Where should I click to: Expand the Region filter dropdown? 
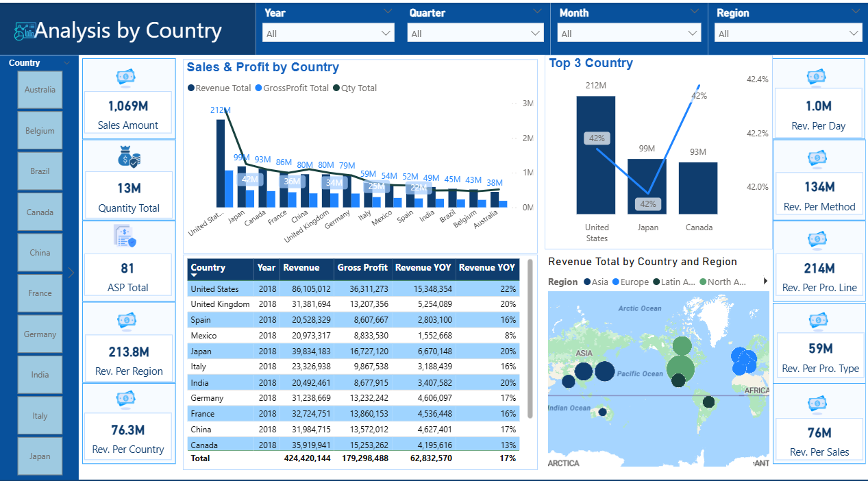click(787, 34)
